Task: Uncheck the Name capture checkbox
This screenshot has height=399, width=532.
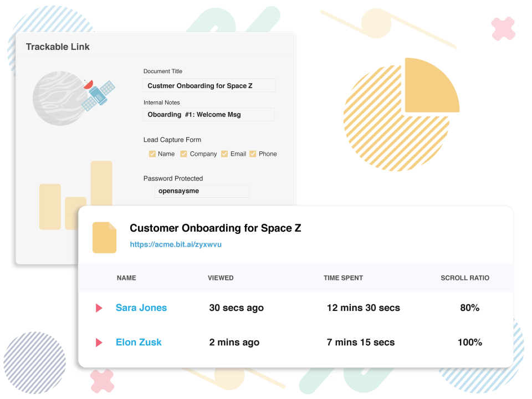Action: [152, 154]
